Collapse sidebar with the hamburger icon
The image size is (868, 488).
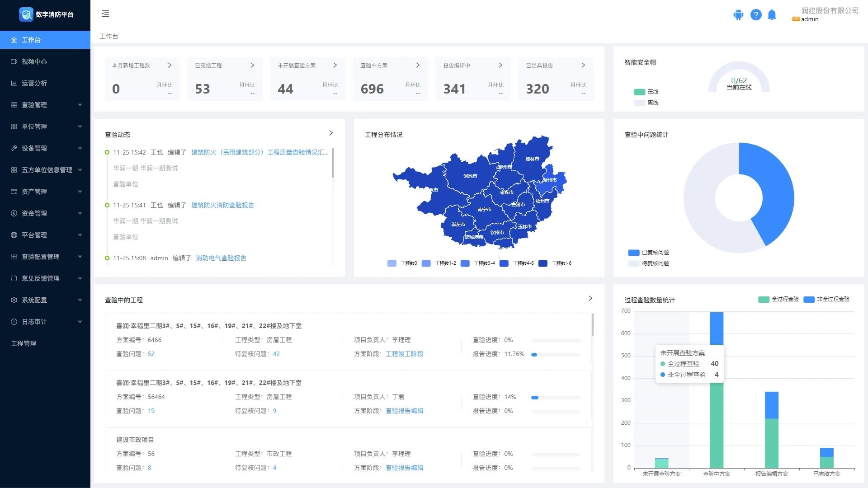[105, 14]
